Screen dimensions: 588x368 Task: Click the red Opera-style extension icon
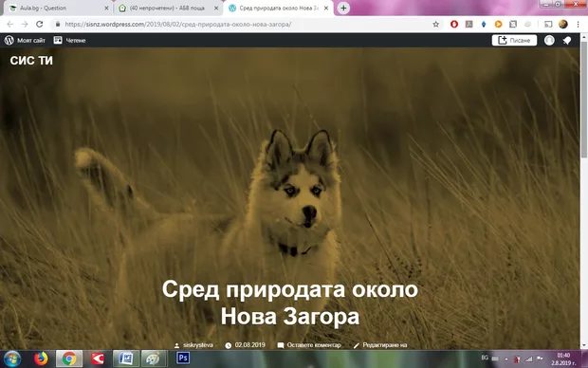pyautogui.click(x=454, y=24)
